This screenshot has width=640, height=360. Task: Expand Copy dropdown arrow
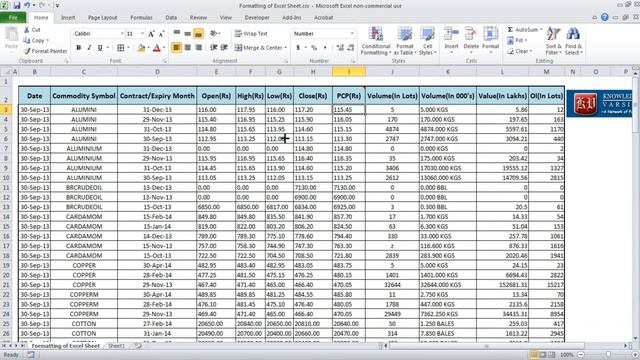[x=48, y=40]
